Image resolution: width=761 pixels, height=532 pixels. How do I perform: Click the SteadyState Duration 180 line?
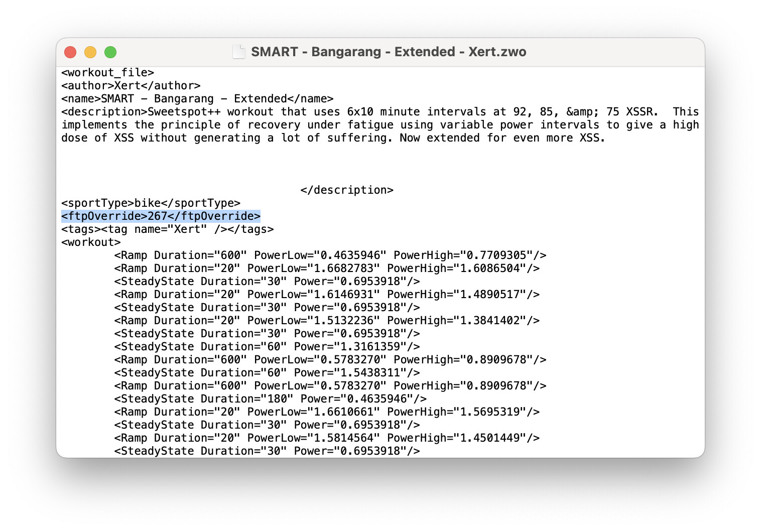(270, 399)
